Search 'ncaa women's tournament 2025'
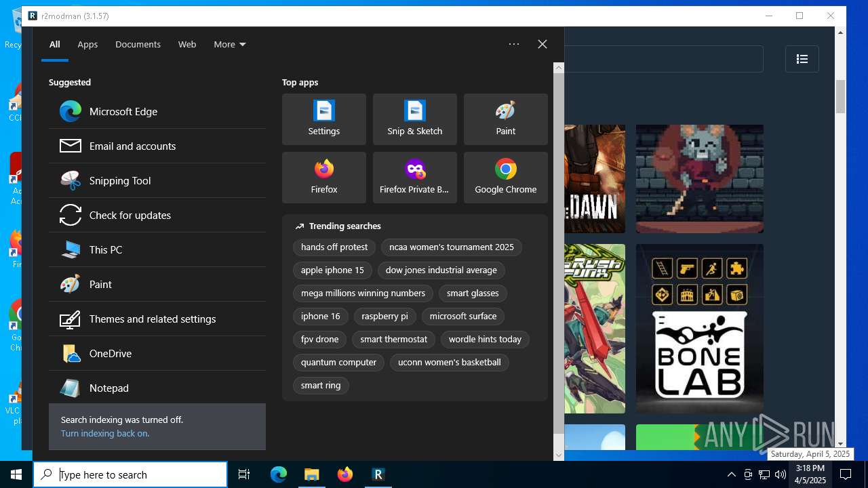 [x=452, y=247]
